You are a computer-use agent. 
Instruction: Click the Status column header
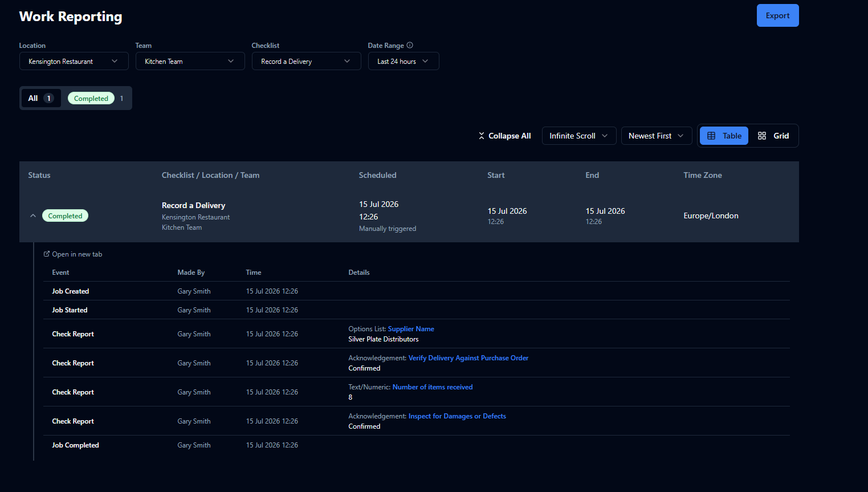39,175
